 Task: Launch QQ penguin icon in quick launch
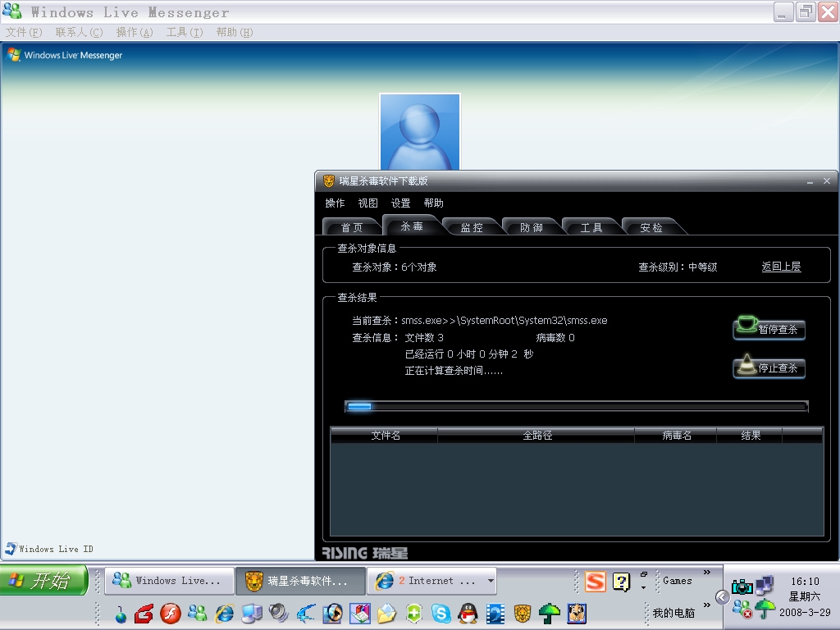coord(468,614)
